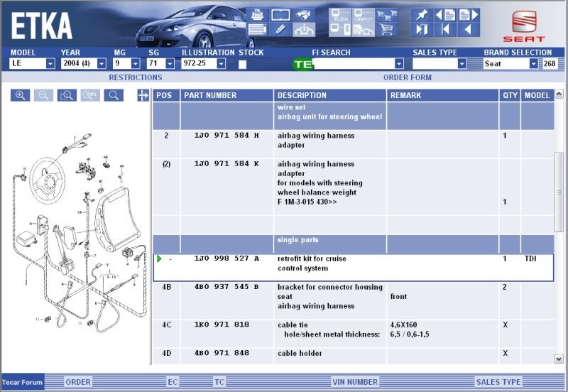Expand the MG dropdown showing 9

[x=136, y=63]
